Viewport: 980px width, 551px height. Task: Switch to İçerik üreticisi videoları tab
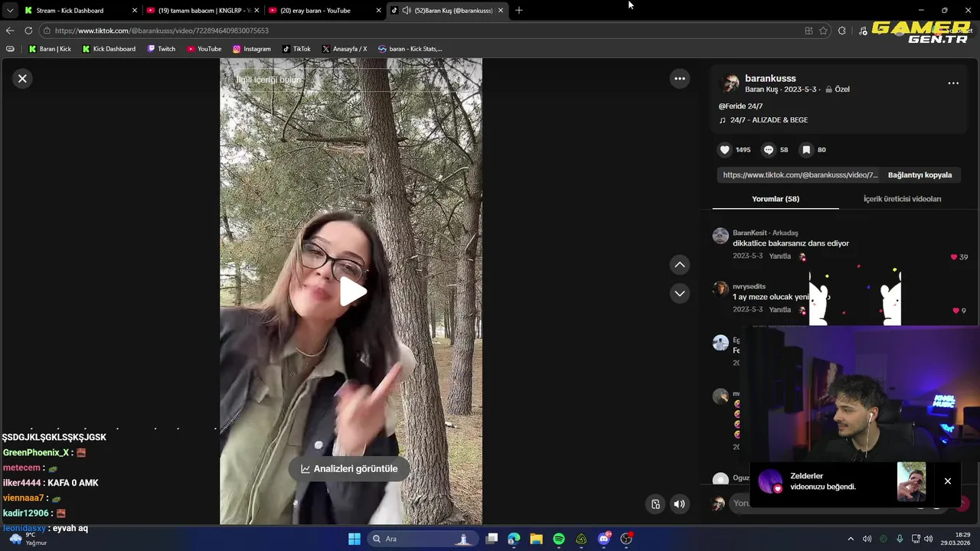coord(902,199)
